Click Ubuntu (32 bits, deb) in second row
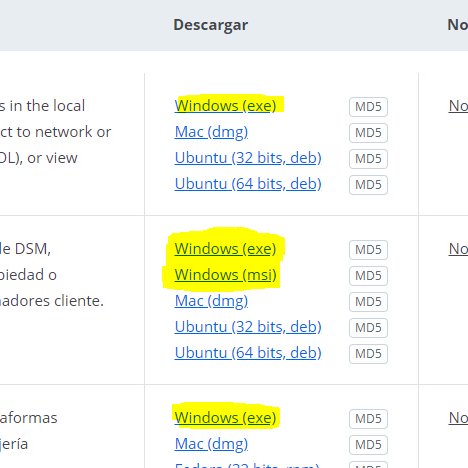Viewport: 468px width, 468px height. (x=248, y=327)
